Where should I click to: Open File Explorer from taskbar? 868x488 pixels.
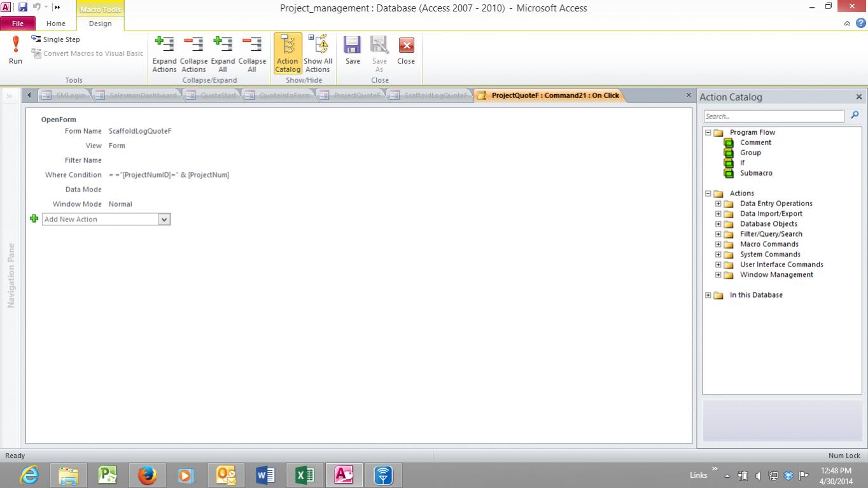[69, 475]
